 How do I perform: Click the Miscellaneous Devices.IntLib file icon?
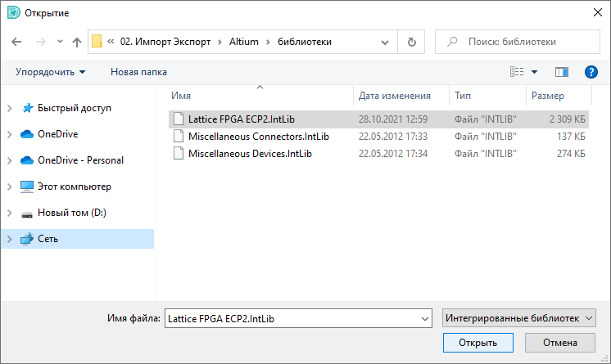(180, 153)
